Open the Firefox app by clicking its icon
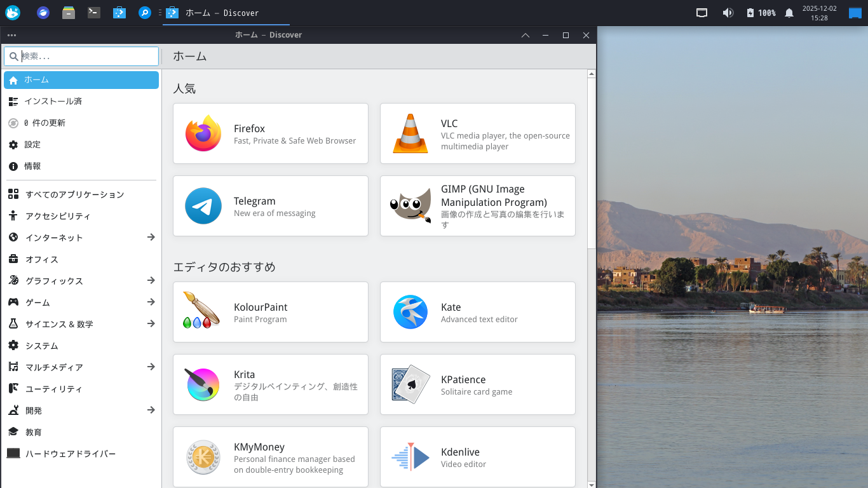This screenshot has width=868, height=488. [203, 133]
